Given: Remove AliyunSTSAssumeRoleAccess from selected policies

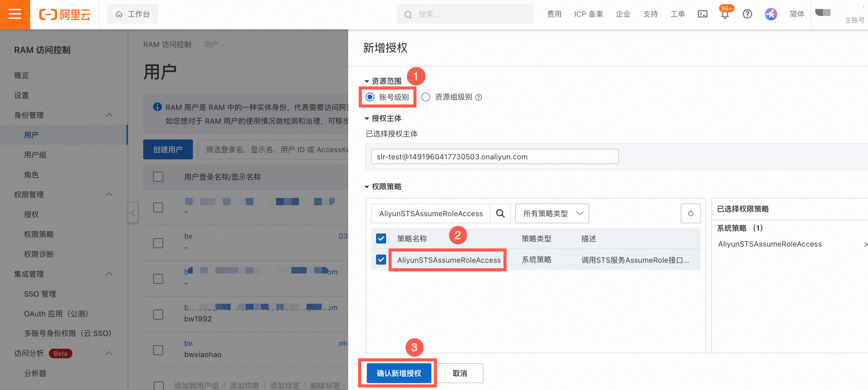Looking at the screenshot, I should [x=865, y=244].
